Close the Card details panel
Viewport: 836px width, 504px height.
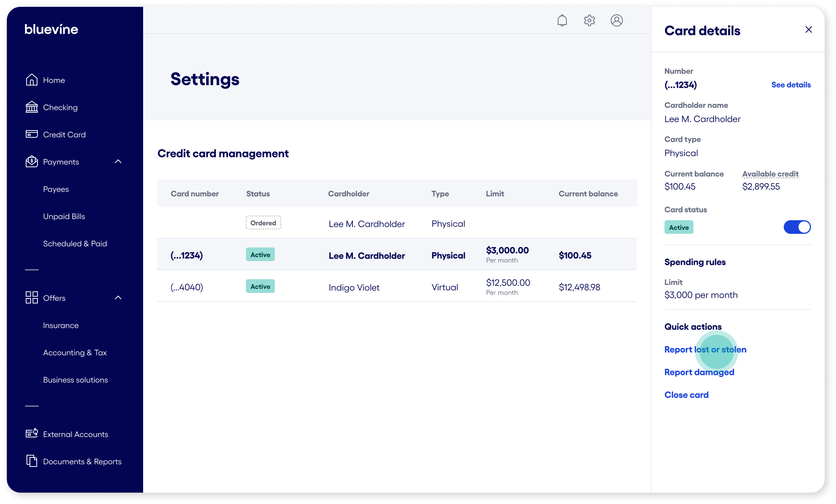click(808, 30)
